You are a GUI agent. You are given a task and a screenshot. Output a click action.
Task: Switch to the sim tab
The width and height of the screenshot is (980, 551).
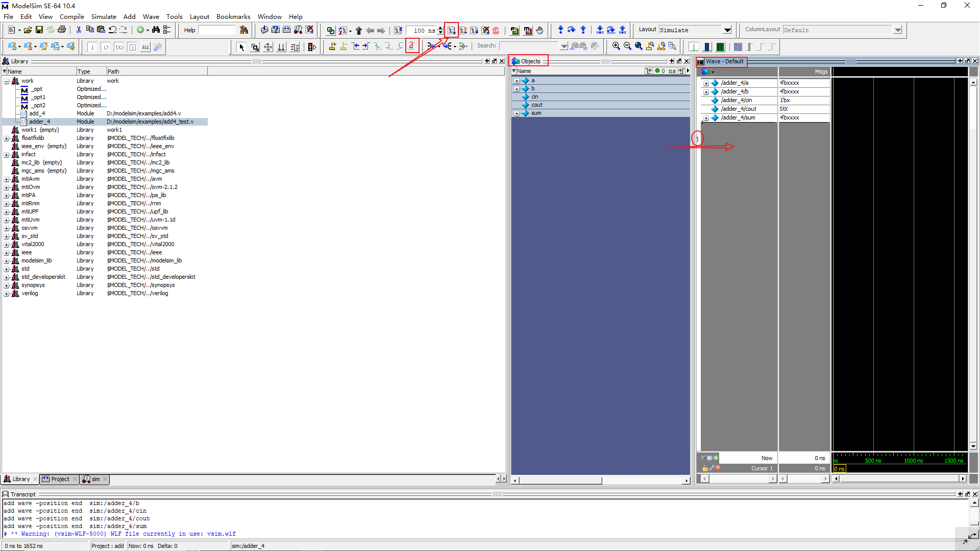95,479
